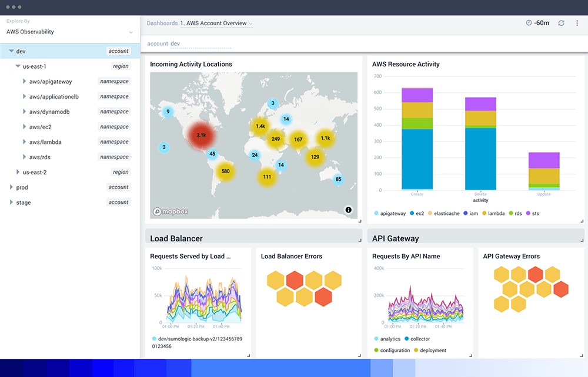Select the 111 map cluster
This screenshot has width=588, height=377.
click(267, 177)
